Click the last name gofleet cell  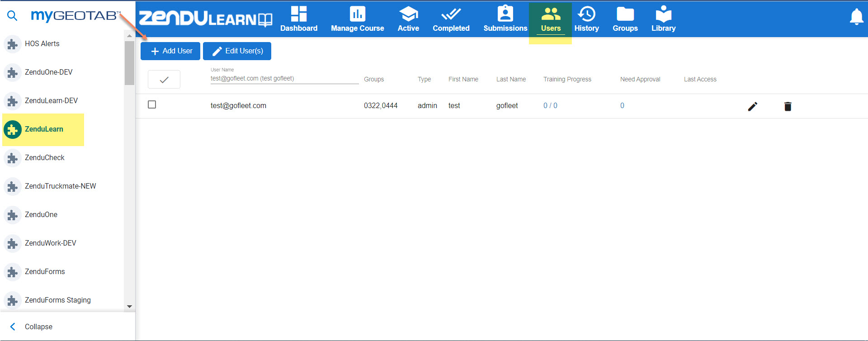[x=507, y=105]
